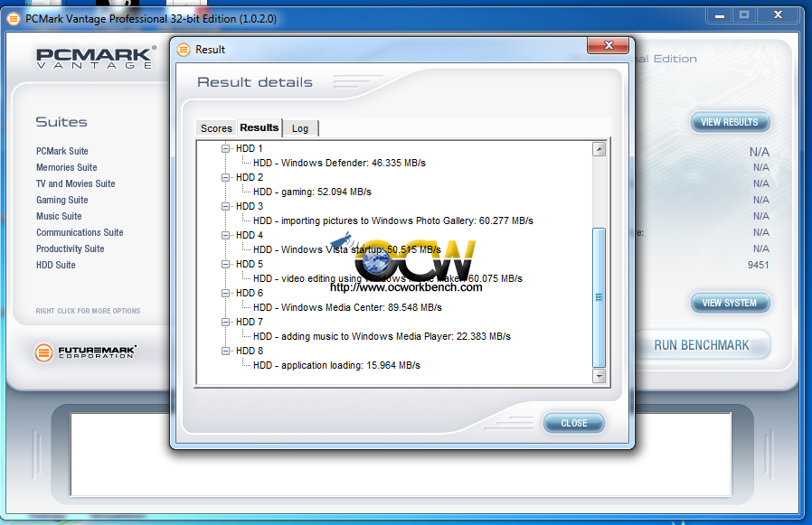This screenshot has width=812, height=525.
Task: Select the adding music 22.383 MB/s result
Action: pos(382,336)
